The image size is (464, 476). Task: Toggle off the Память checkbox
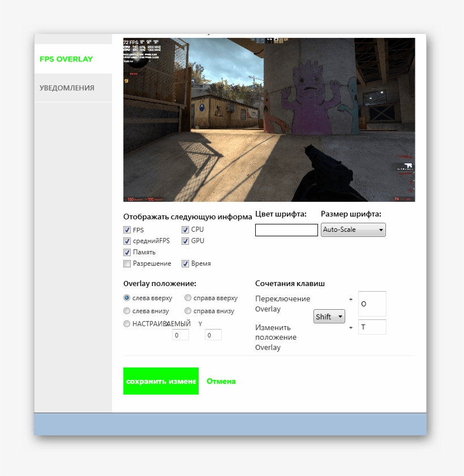127,252
